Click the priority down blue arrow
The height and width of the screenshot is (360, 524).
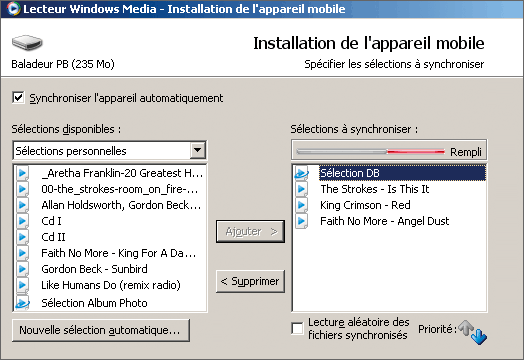click(479, 336)
